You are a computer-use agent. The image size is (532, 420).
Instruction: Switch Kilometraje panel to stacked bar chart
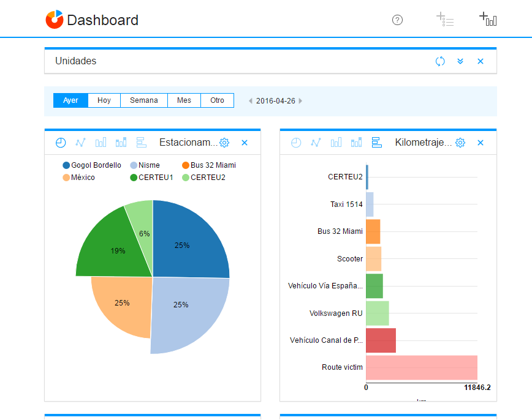click(x=356, y=143)
